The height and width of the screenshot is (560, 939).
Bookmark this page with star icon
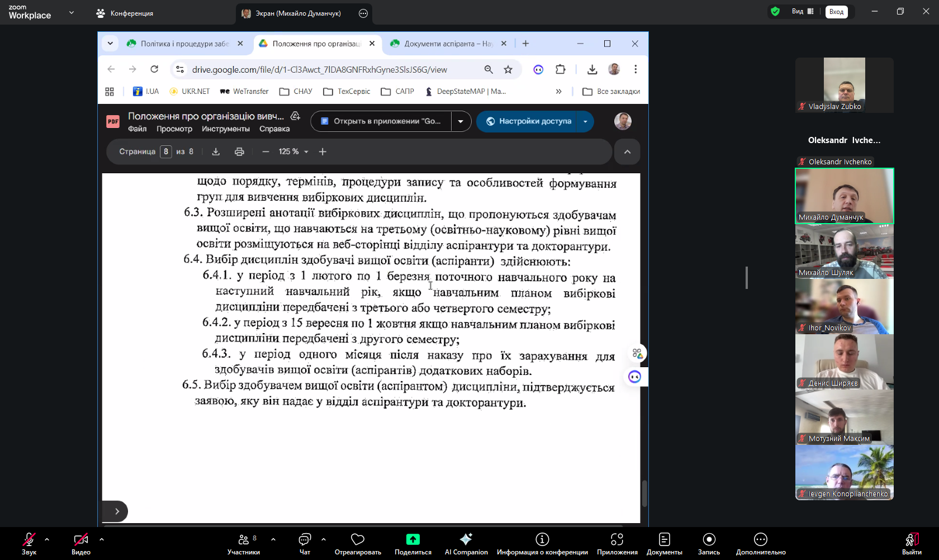click(x=508, y=69)
